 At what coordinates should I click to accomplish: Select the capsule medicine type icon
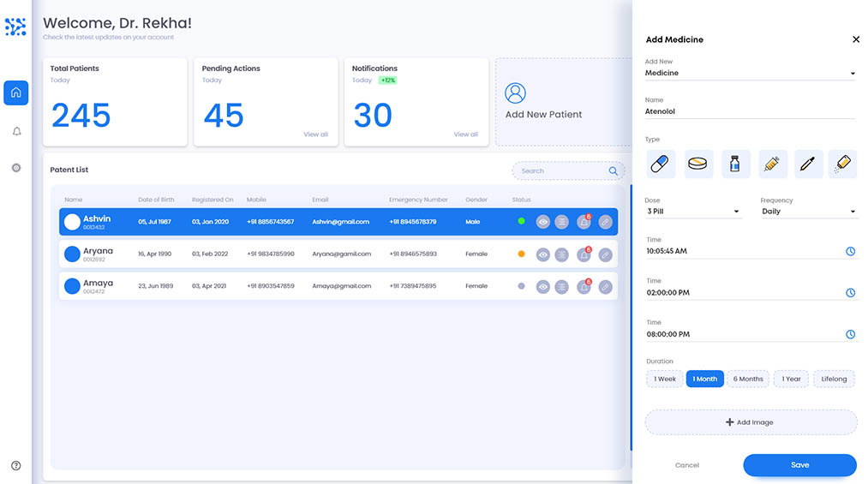(x=661, y=164)
